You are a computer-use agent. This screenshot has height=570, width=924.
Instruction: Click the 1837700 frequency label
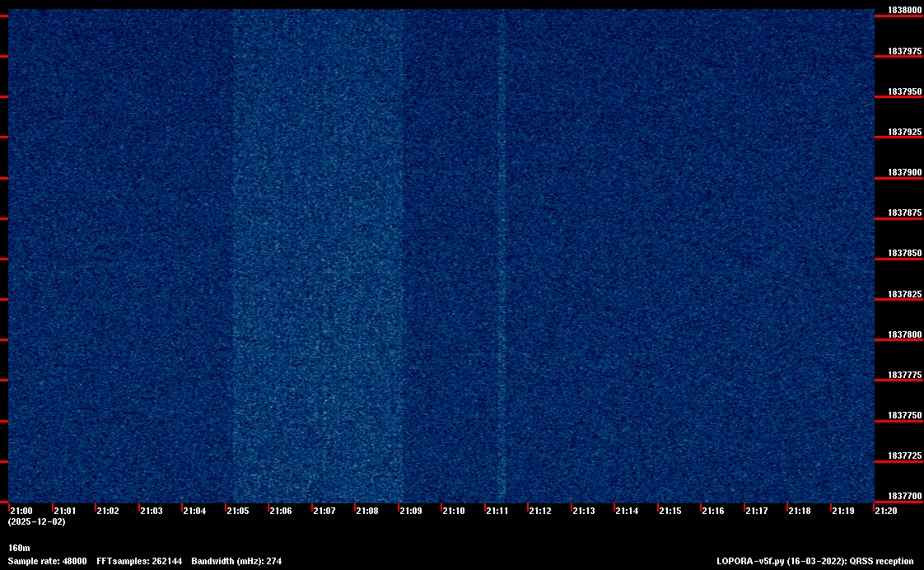tap(904, 497)
